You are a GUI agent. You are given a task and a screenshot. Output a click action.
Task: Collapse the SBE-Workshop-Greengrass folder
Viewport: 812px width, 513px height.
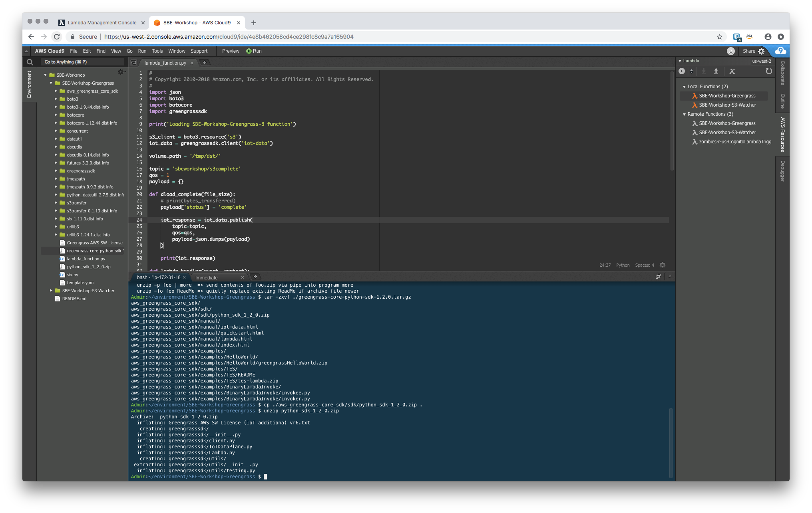[x=51, y=83]
